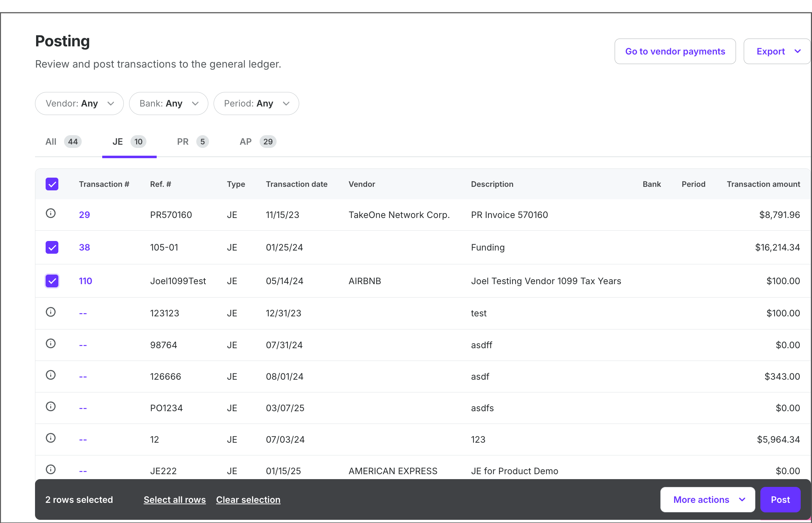This screenshot has height=523, width=812.
Task: Click Go to vendor payments button
Action: point(675,51)
